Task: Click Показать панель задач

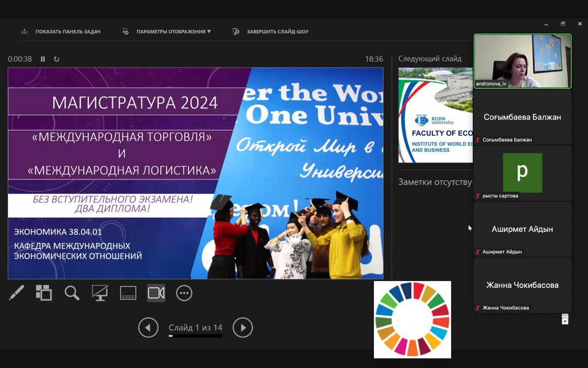Action: 68,32
